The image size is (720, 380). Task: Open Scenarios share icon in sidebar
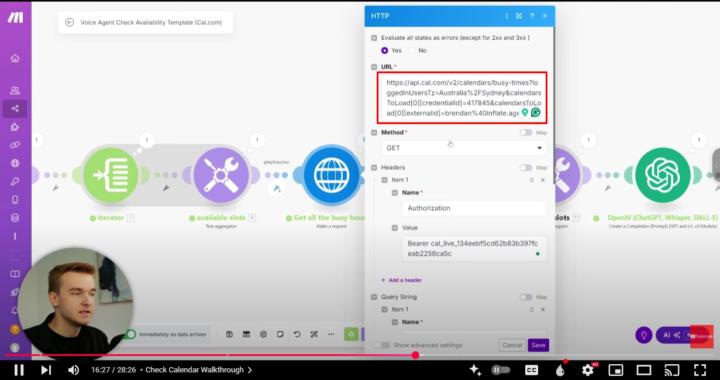coord(15,109)
